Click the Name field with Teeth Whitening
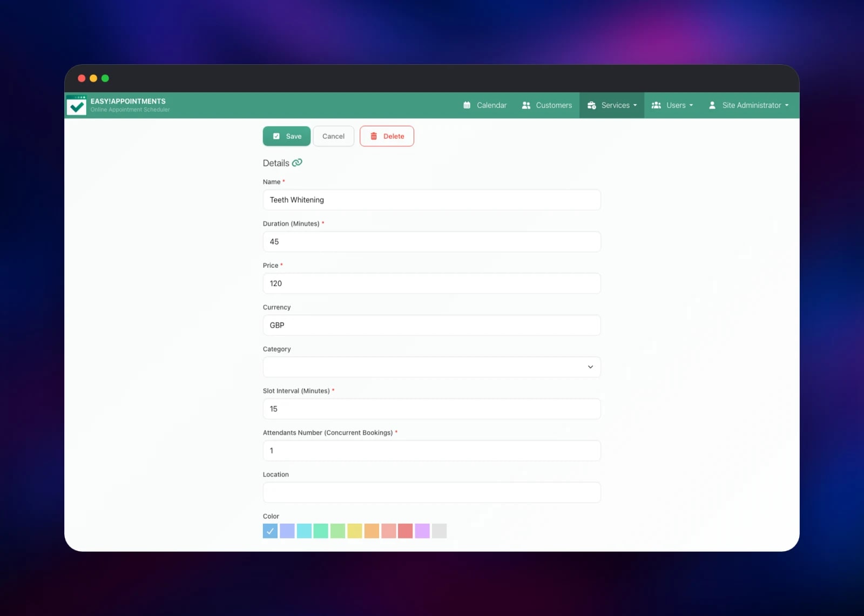This screenshot has width=864, height=616. click(x=431, y=200)
